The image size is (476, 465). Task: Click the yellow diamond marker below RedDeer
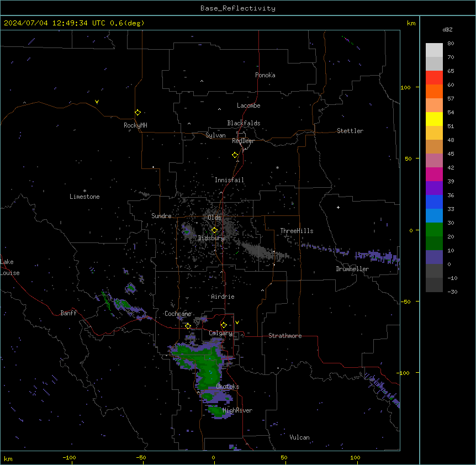[x=235, y=155]
